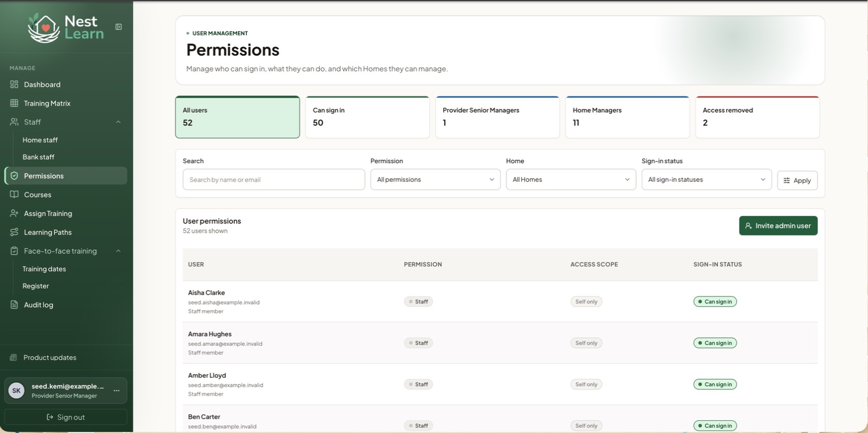Viewport: 868px width, 433px height.
Task: Select the Can sign in summary card
Action: pyautogui.click(x=368, y=117)
